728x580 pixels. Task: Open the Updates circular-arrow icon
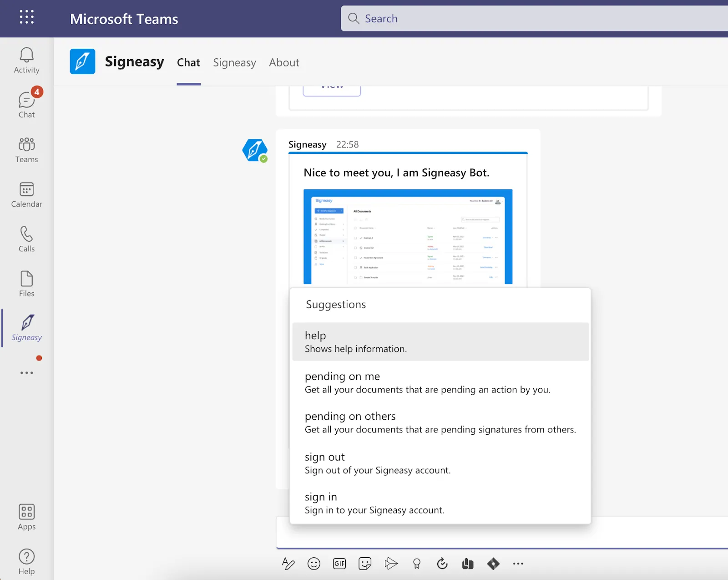[442, 564]
